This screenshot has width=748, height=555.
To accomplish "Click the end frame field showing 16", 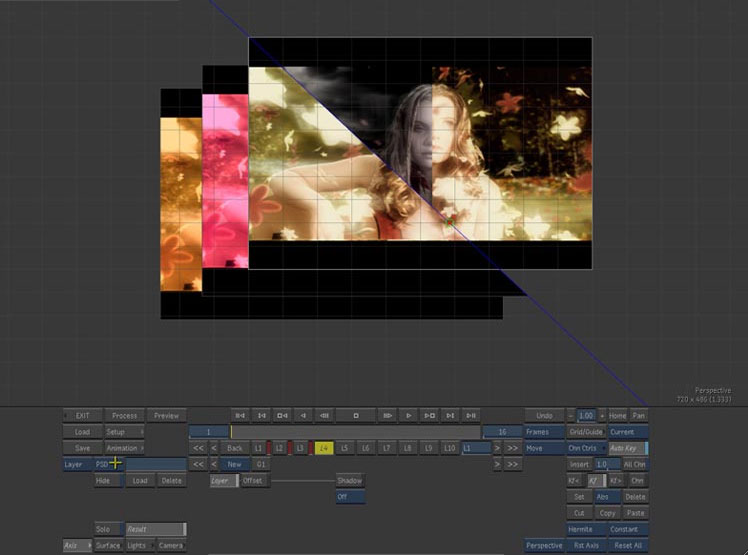I will coord(502,432).
